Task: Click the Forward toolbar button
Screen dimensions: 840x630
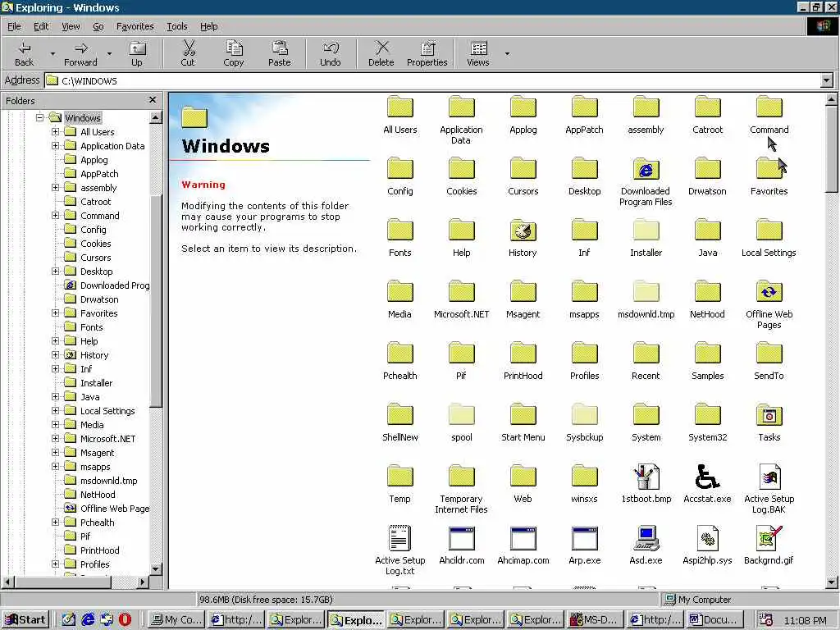Action: [81, 53]
